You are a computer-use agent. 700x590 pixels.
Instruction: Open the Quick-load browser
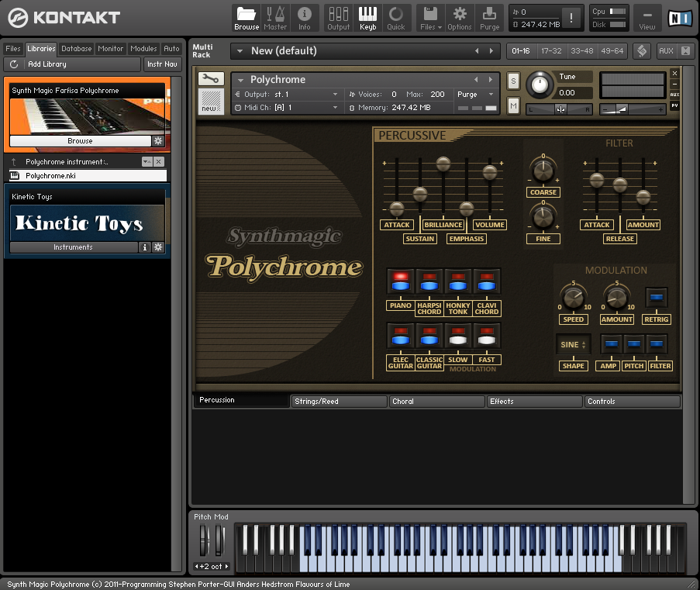[x=396, y=19]
